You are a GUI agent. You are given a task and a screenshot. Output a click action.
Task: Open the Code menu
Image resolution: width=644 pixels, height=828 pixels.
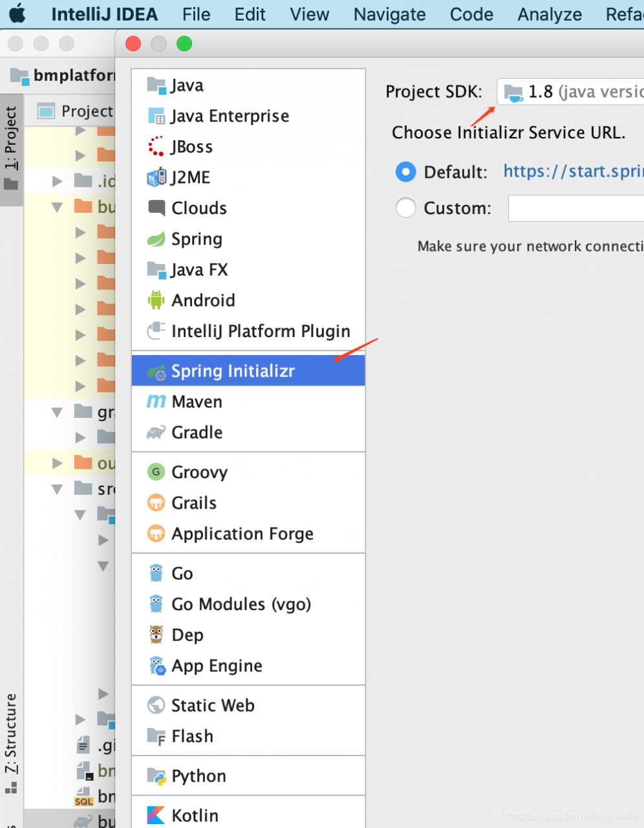[x=471, y=14]
